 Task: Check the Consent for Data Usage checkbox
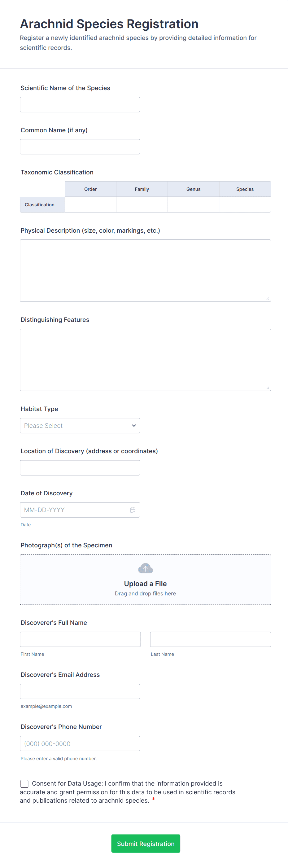[x=24, y=783]
